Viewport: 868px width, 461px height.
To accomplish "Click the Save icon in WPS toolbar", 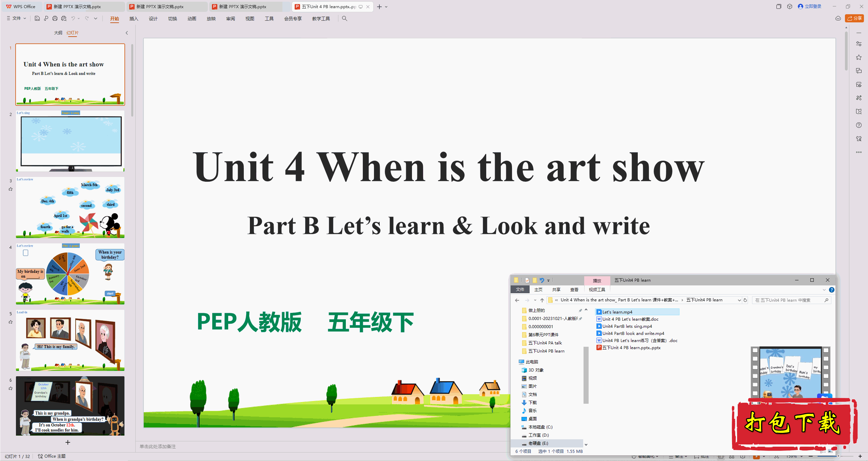I will tap(37, 18).
